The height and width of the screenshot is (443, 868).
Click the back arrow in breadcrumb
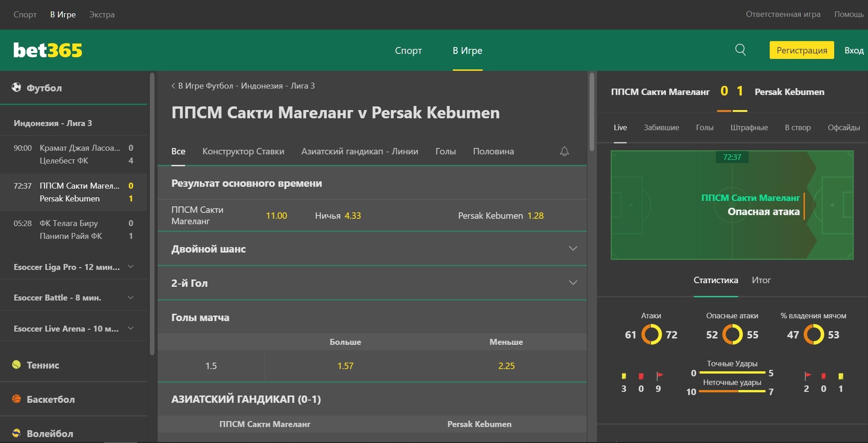point(173,86)
